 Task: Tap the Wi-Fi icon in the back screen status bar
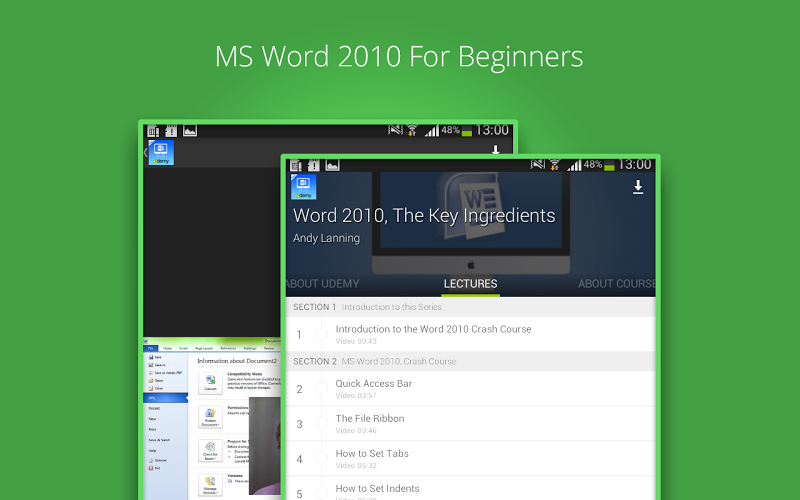[x=412, y=130]
